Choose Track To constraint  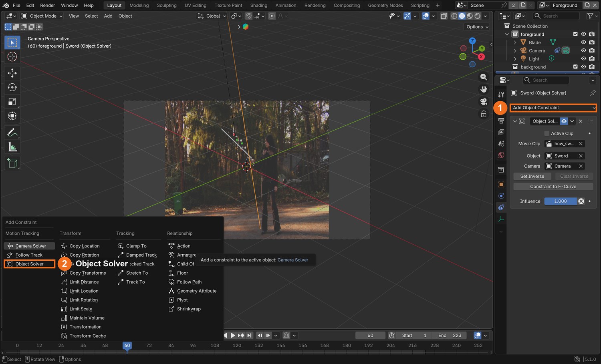(135, 282)
